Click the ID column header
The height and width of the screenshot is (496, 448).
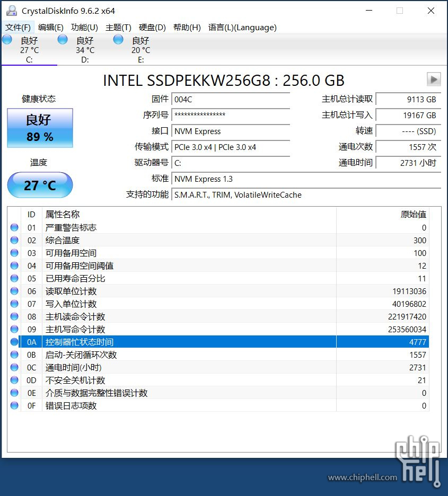31,215
